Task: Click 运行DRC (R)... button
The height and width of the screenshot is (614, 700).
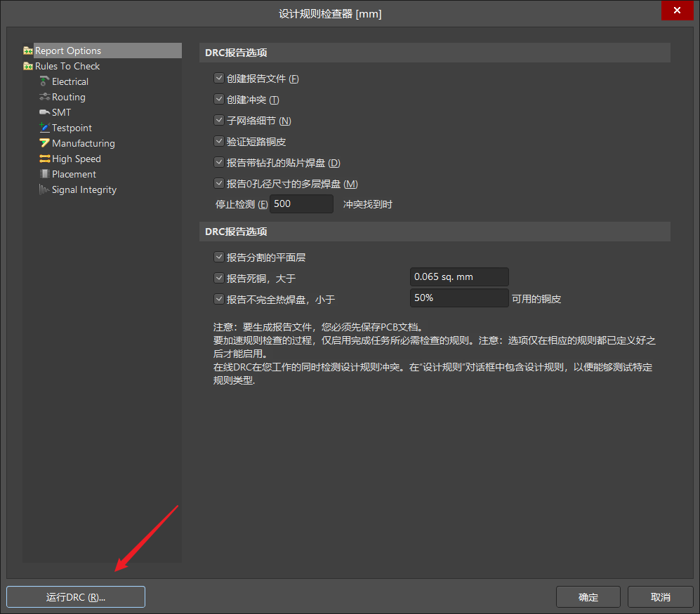Action: [x=76, y=597]
